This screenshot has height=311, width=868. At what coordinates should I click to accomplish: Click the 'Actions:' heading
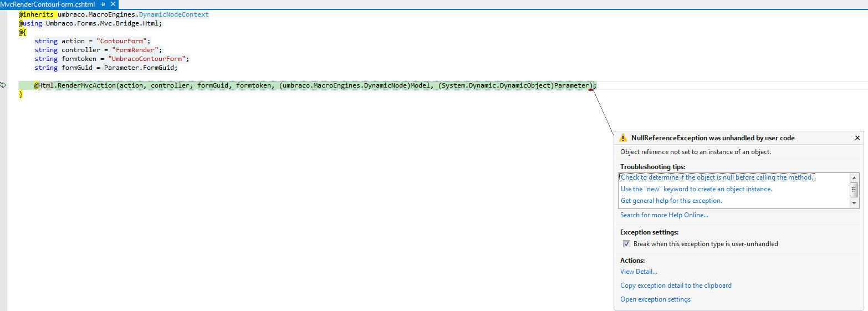[x=632, y=261]
